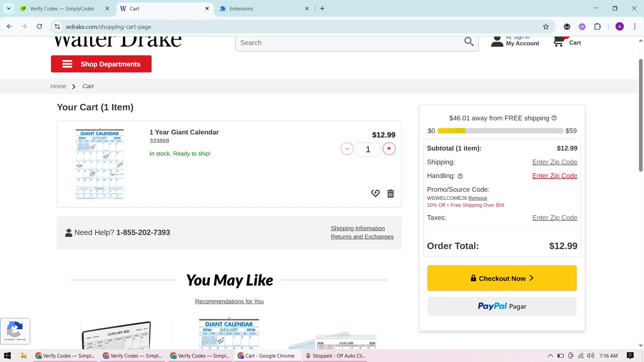644x362 pixels.
Task: Click the page vertical scrollbar
Action: pos(641,115)
